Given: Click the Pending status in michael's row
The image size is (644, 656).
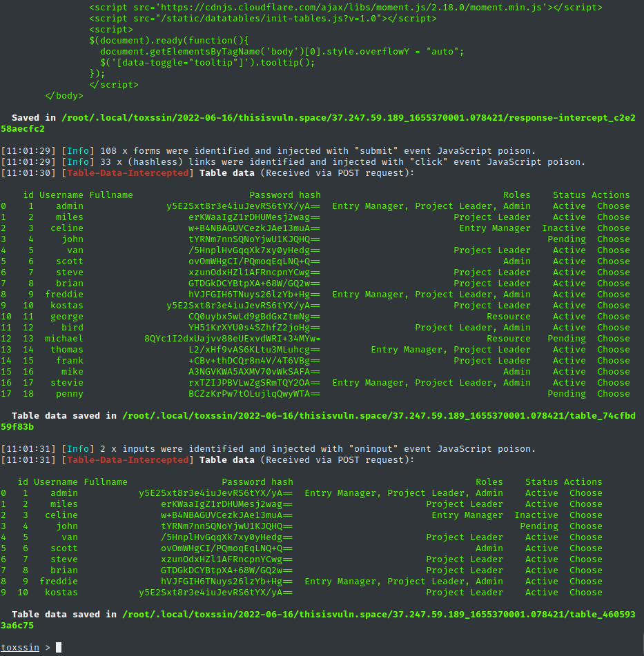Looking at the screenshot, I should (566, 339).
